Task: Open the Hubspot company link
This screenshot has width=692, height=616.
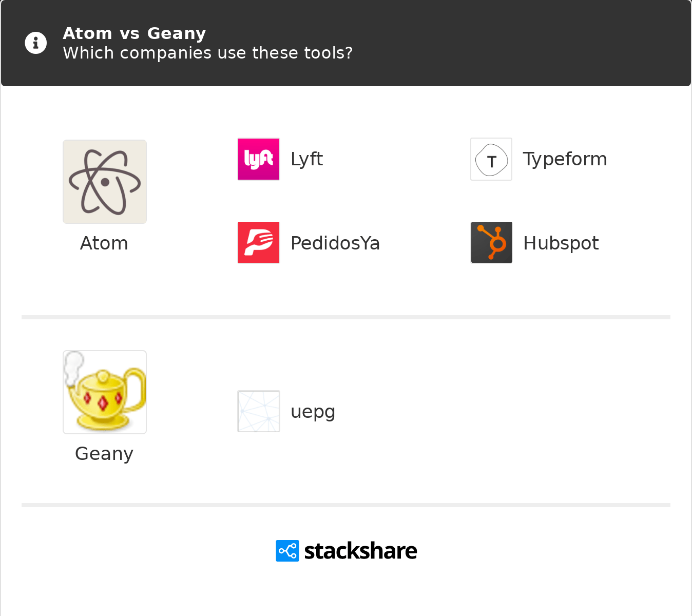Action: tap(561, 243)
